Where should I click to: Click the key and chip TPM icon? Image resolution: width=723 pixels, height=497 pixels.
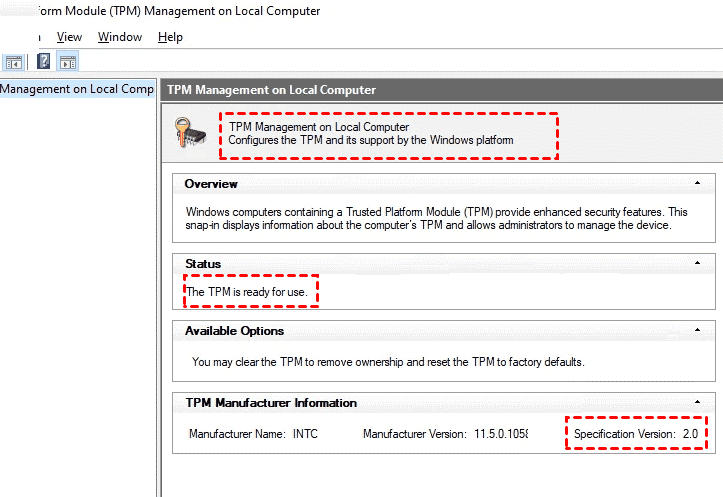pyautogui.click(x=190, y=133)
